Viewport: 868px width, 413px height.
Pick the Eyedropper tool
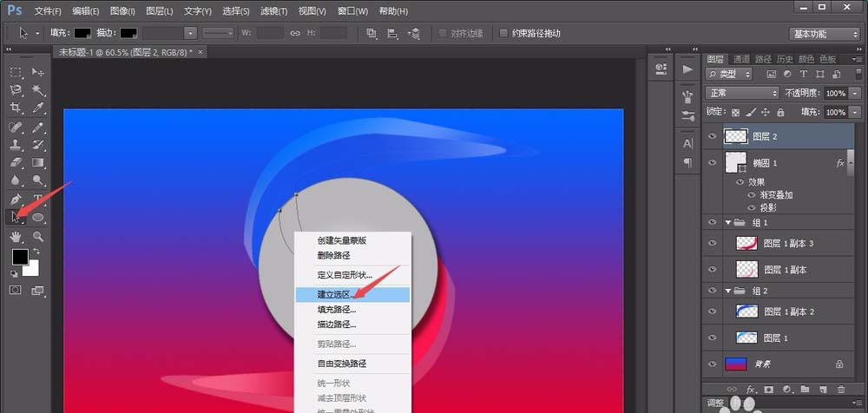38,108
